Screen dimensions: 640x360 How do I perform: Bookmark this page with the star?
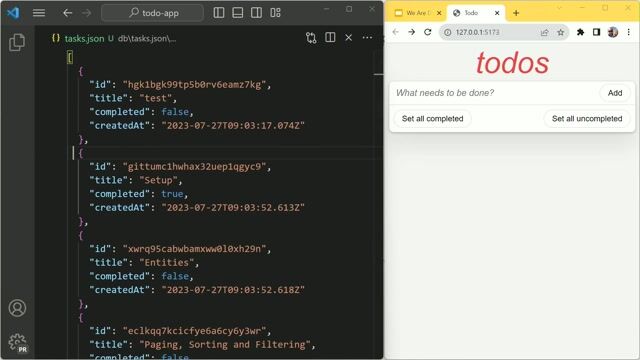(x=560, y=32)
